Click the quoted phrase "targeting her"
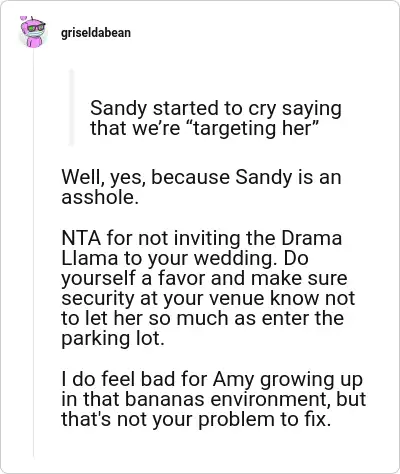This screenshot has width=400, height=474. pyautogui.click(x=255, y=129)
